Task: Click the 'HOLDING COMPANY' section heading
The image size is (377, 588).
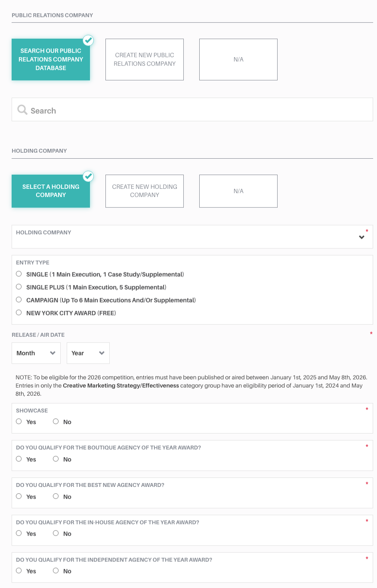Action: [x=39, y=151]
